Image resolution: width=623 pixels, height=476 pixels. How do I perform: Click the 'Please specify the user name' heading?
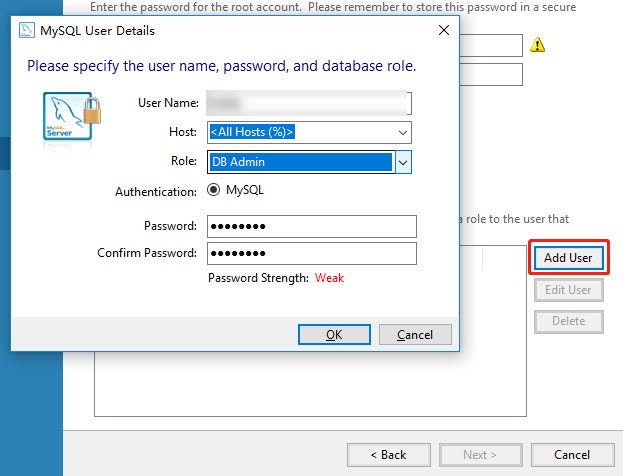(x=221, y=66)
